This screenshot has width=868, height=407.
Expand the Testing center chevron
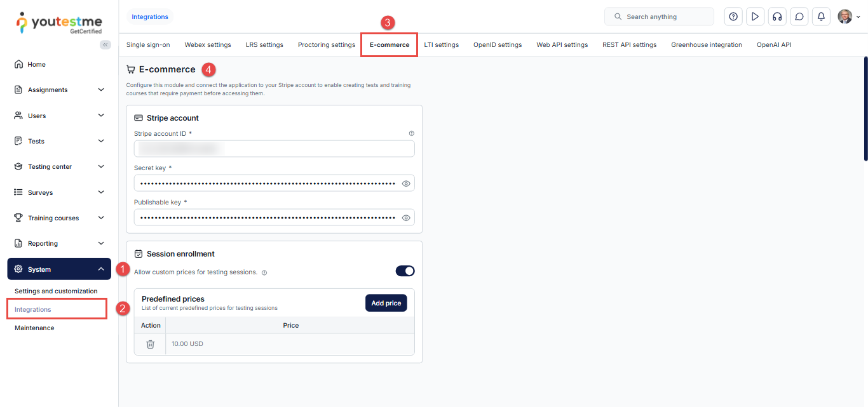(x=101, y=166)
